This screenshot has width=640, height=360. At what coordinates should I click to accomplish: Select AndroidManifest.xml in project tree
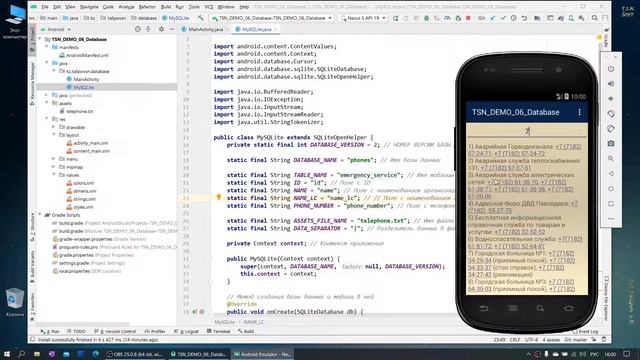[x=84, y=55]
